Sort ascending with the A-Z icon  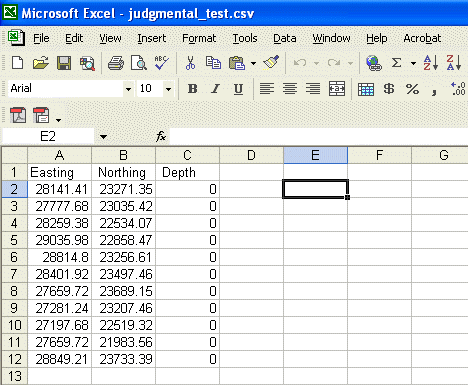tap(431, 63)
